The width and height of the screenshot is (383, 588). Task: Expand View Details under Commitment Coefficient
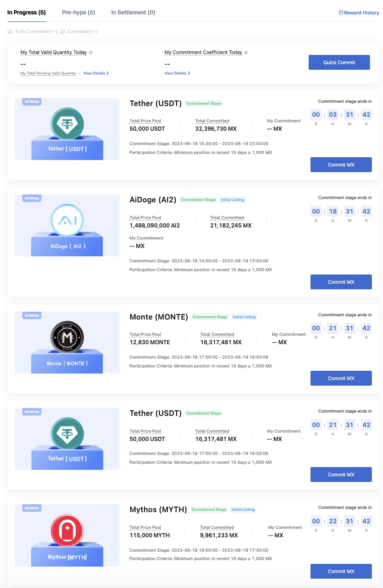[177, 73]
